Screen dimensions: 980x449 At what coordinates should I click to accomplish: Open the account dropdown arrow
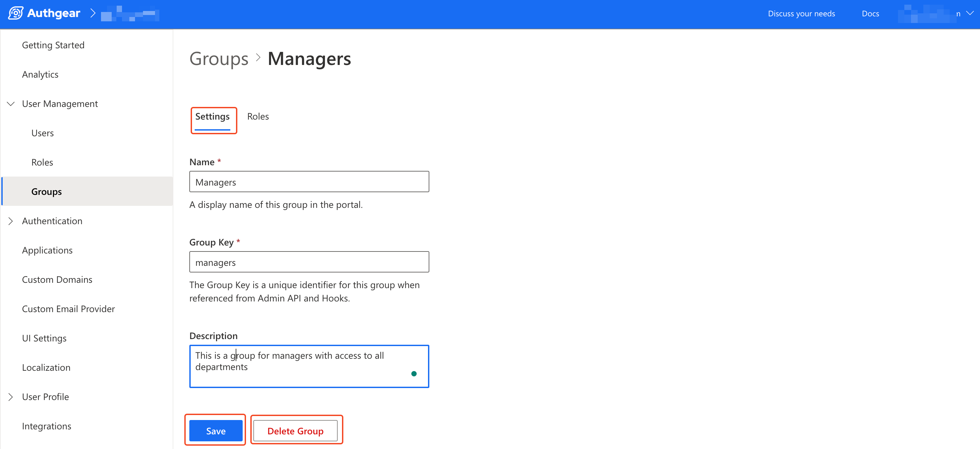(x=970, y=13)
